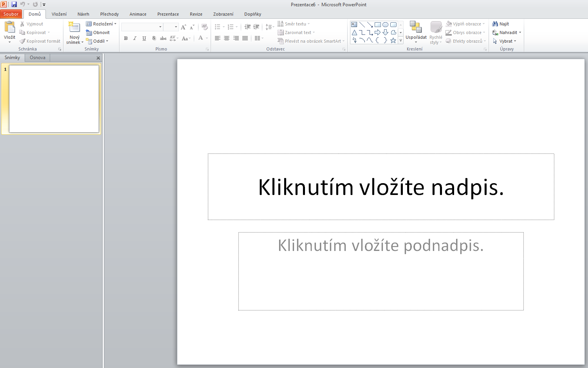This screenshot has height=368, width=588.
Task: Select the oval shape
Action: click(386, 24)
